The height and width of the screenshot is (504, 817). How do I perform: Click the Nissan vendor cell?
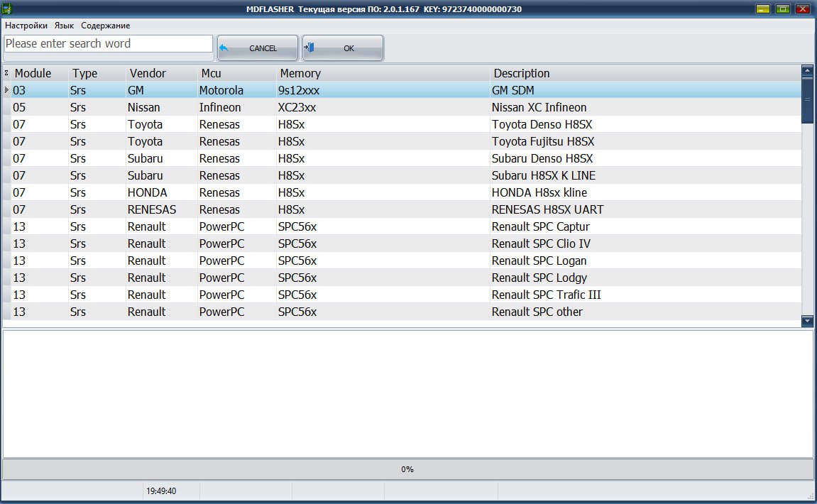(x=162, y=107)
